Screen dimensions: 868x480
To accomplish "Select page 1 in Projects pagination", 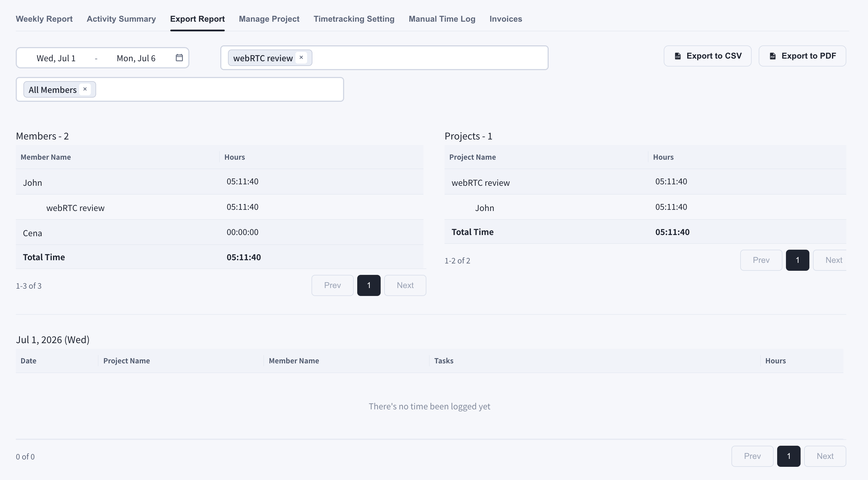I will [x=798, y=260].
